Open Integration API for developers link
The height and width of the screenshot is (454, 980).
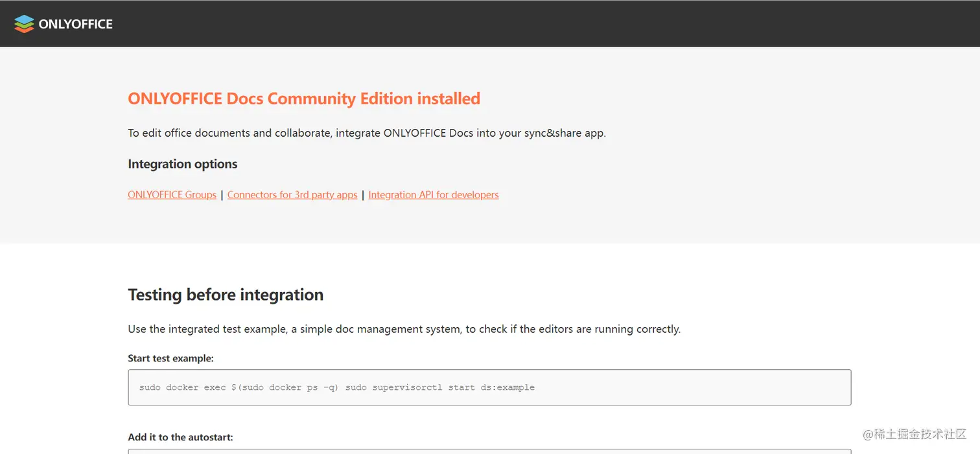tap(434, 194)
